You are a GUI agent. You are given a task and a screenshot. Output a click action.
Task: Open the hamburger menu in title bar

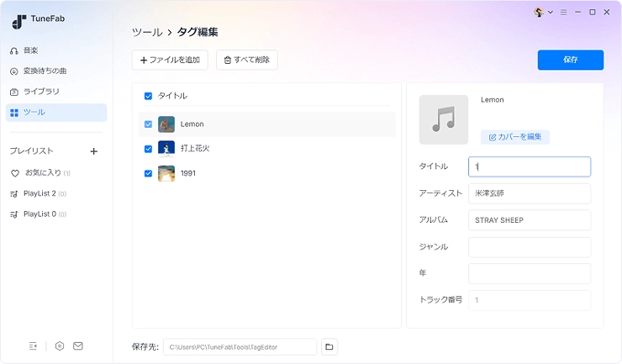tap(563, 13)
